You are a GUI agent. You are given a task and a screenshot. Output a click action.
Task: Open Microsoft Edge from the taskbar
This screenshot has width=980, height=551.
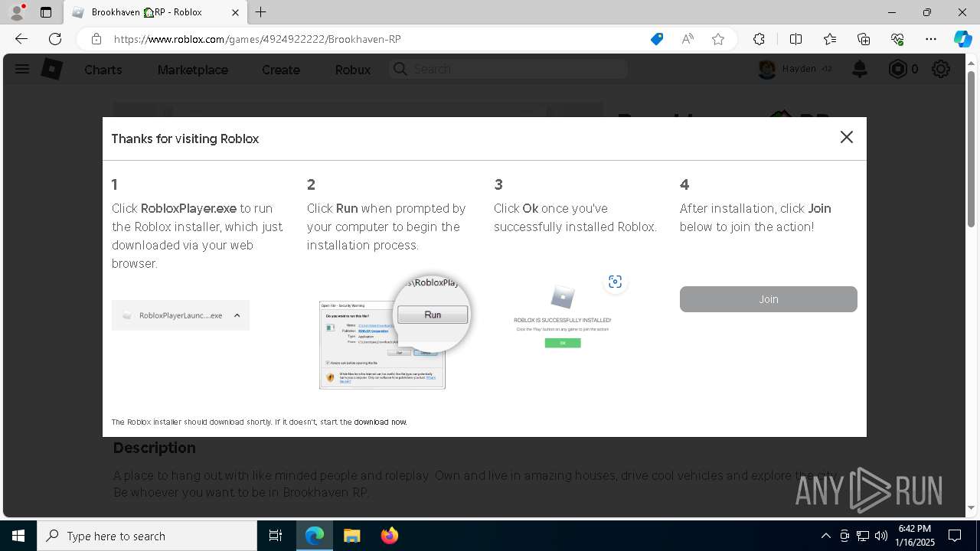click(x=315, y=536)
